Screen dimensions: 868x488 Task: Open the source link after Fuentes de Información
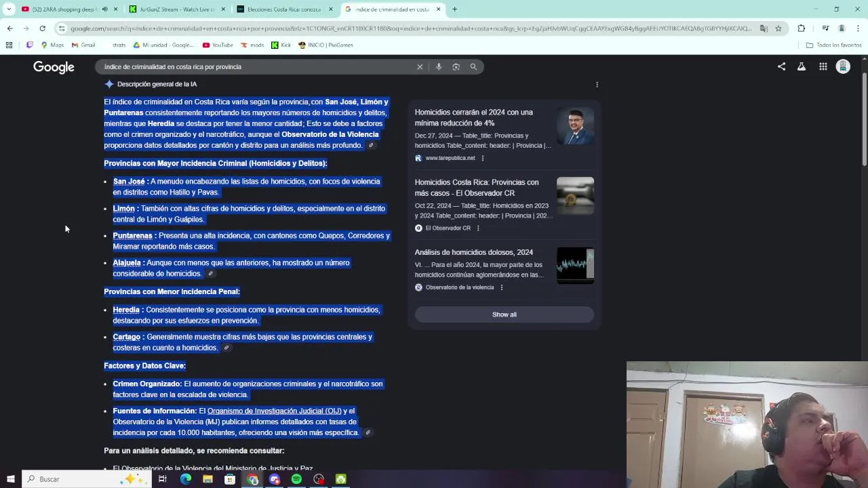click(x=368, y=433)
